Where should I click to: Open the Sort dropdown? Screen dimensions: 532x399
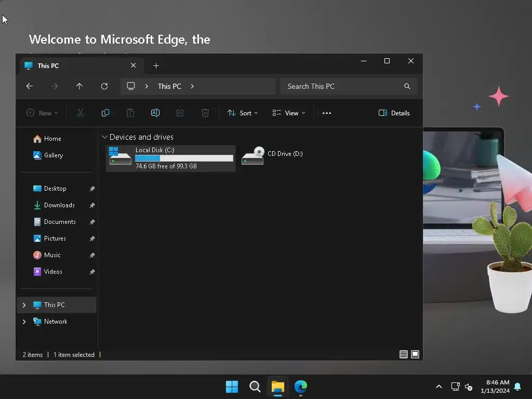243,113
